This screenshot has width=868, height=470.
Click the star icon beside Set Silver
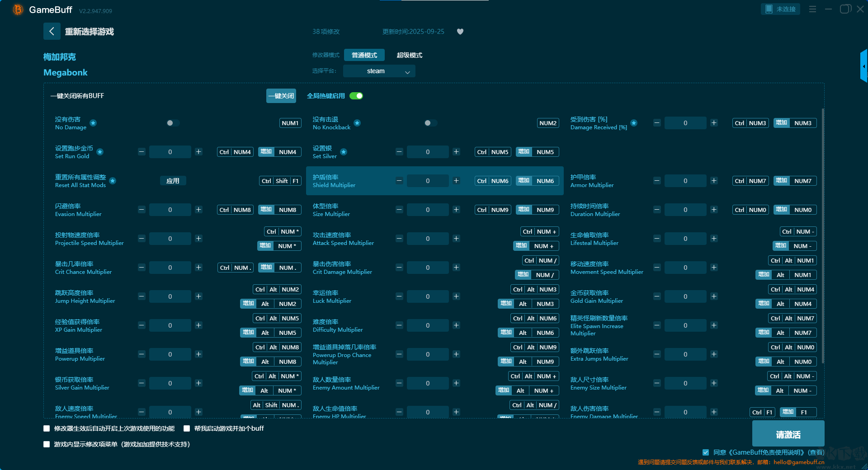(344, 152)
